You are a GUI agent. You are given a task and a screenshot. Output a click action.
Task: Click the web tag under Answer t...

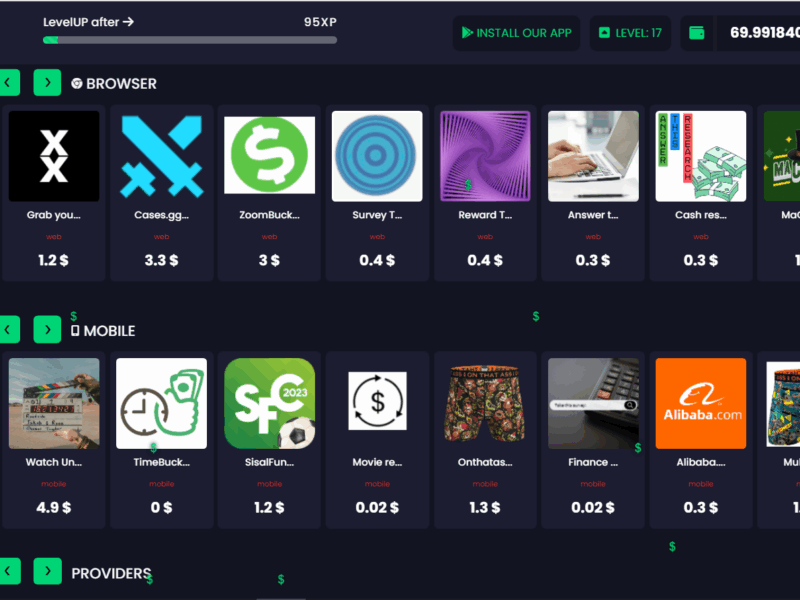593,237
